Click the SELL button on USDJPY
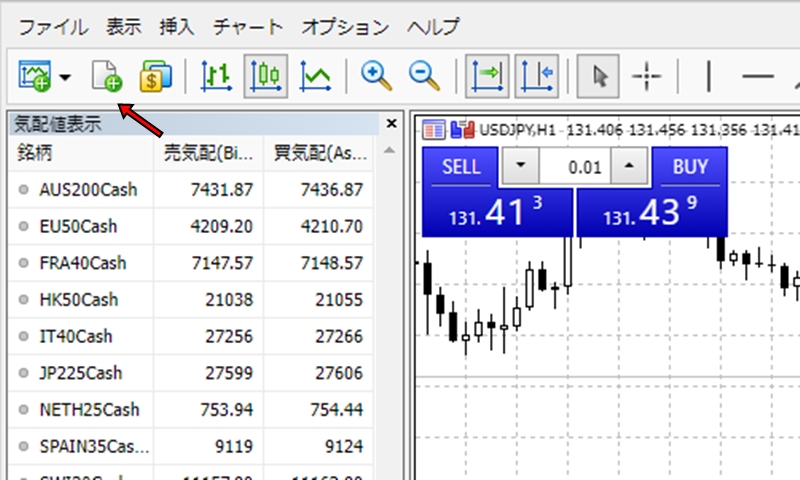This screenshot has width=800, height=480. coord(461,167)
